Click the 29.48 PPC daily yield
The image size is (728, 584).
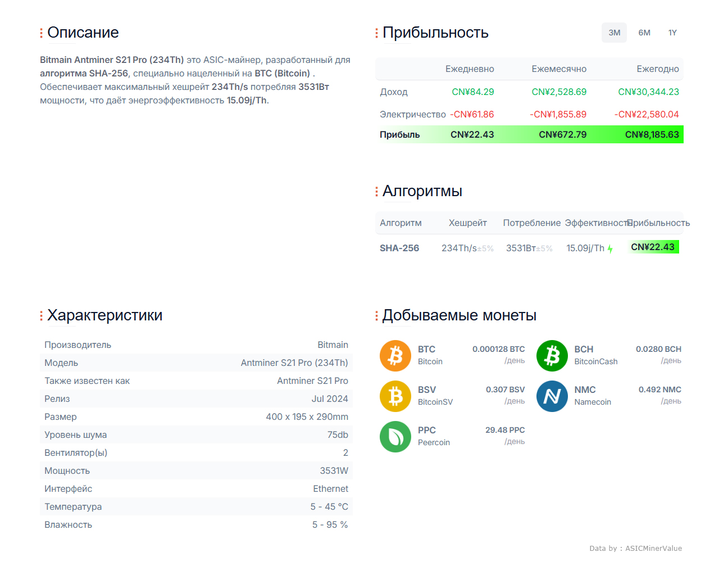tap(505, 430)
